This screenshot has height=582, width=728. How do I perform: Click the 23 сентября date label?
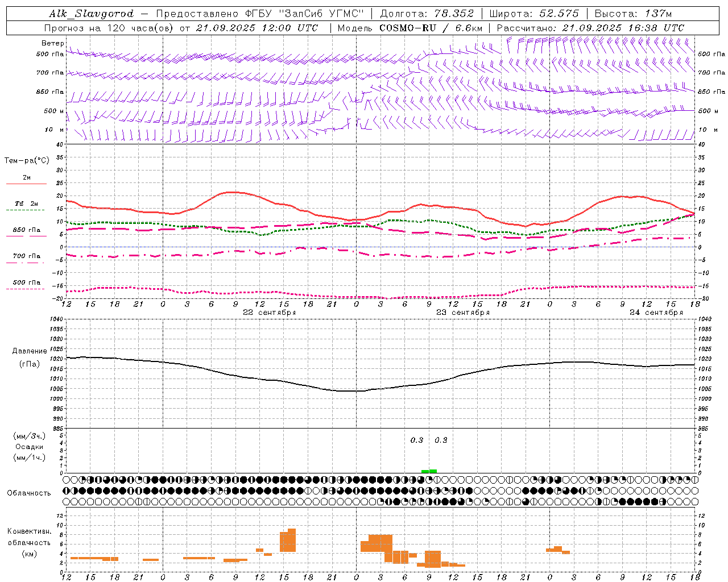pyautogui.click(x=463, y=313)
